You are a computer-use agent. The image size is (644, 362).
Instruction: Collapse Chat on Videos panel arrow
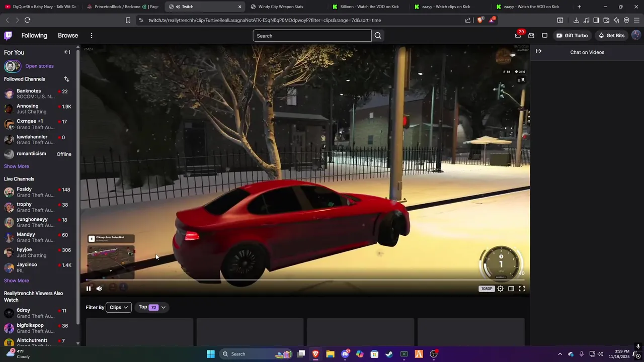538,51
